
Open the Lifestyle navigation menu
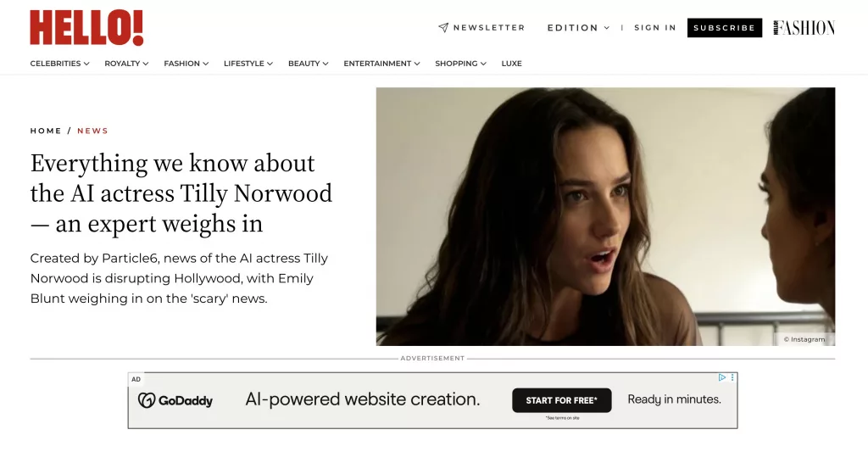click(248, 64)
